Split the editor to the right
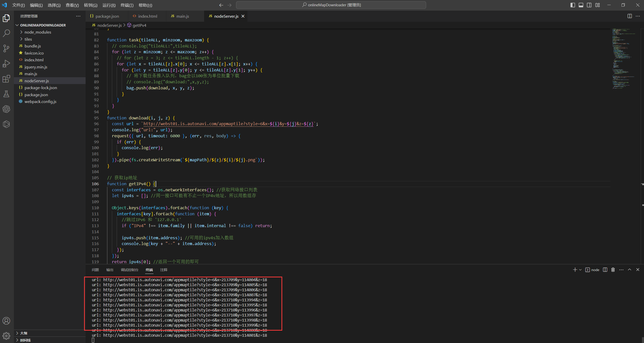 (x=630, y=16)
